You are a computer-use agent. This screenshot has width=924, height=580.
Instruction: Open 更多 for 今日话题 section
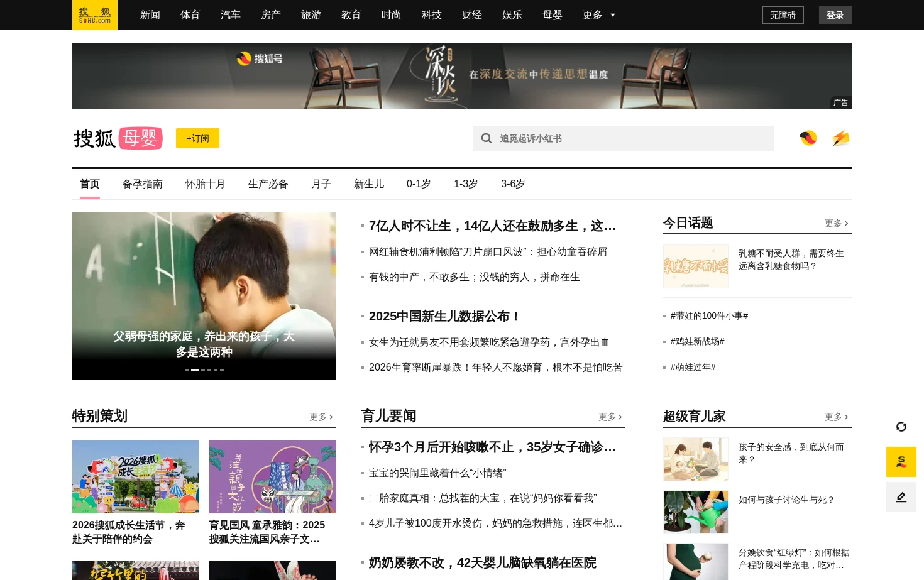click(x=837, y=223)
